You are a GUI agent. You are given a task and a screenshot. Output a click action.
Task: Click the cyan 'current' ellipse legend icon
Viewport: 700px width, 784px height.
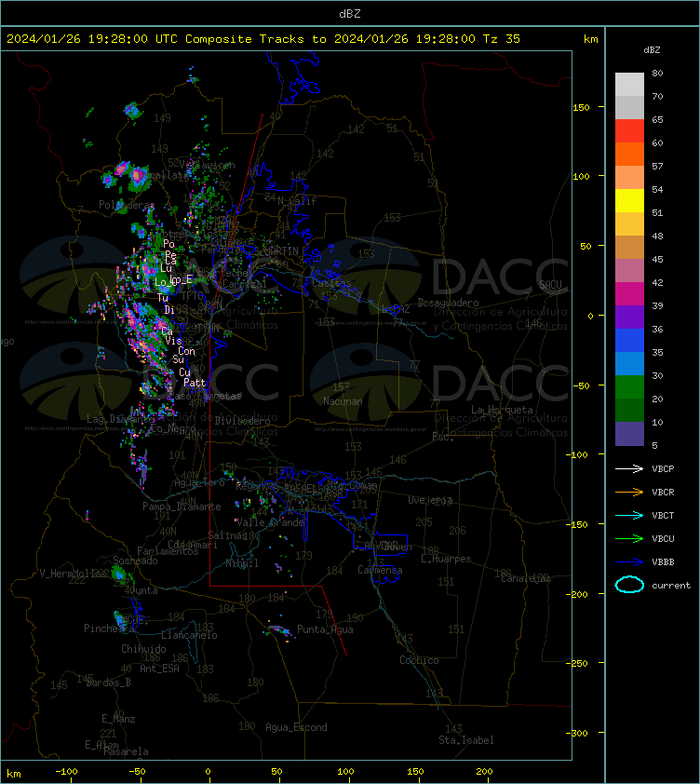coord(629,585)
